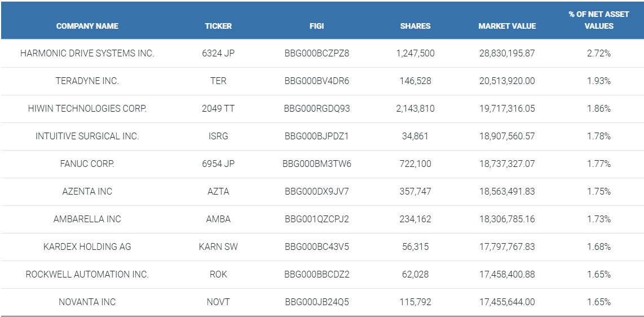Click ticker 6324 JP

tap(218, 54)
